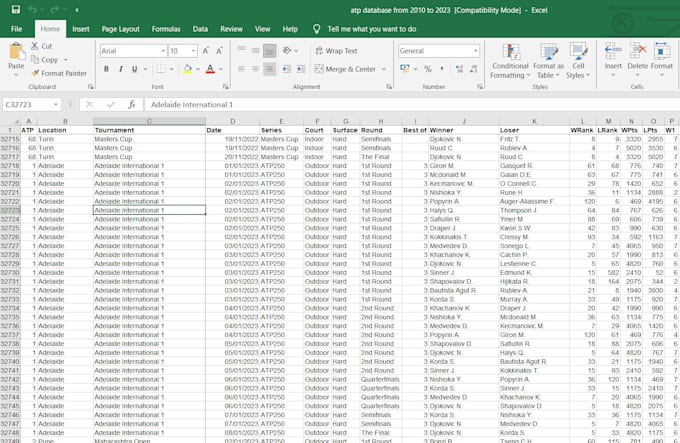This screenshot has height=443, width=680.
Task: Click the Tell me what you want search
Action: click(x=370, y=29)
